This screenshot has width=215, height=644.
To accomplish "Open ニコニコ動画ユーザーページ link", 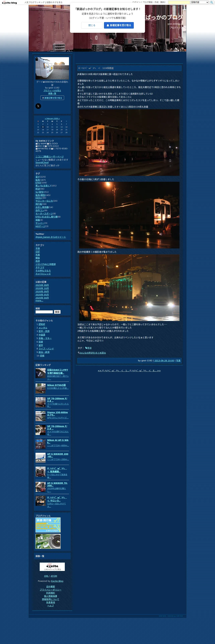I will [x=50, y=156].
